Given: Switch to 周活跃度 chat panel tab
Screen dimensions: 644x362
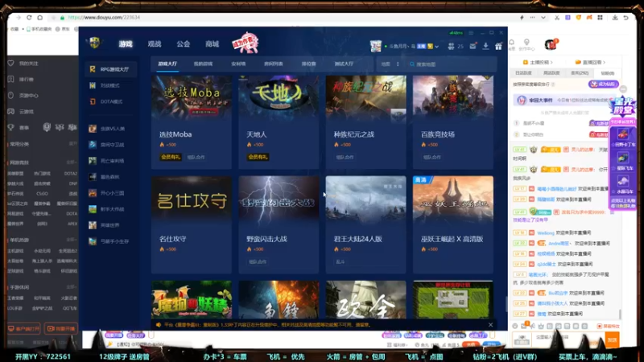Looking at the screenshot, I should (551, 73).
